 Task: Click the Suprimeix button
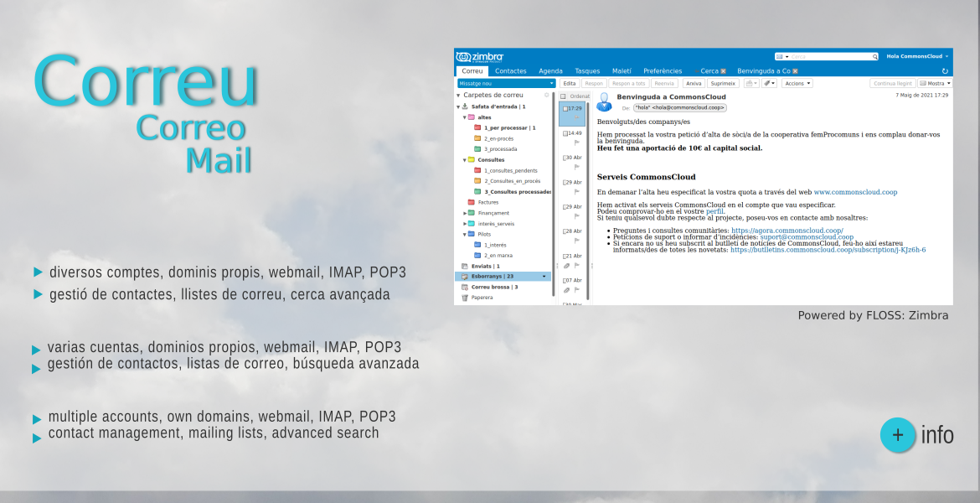tap(723, 83)
